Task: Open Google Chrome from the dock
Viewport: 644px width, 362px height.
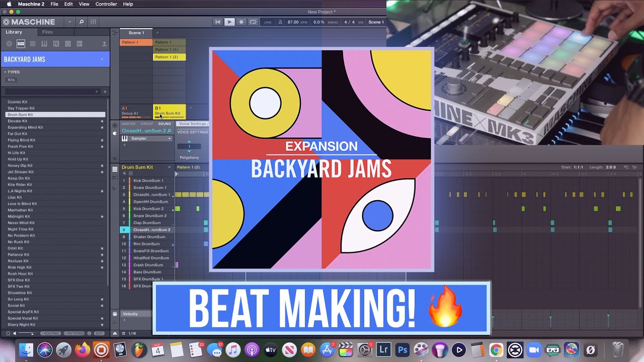Action: click(496, 349)
